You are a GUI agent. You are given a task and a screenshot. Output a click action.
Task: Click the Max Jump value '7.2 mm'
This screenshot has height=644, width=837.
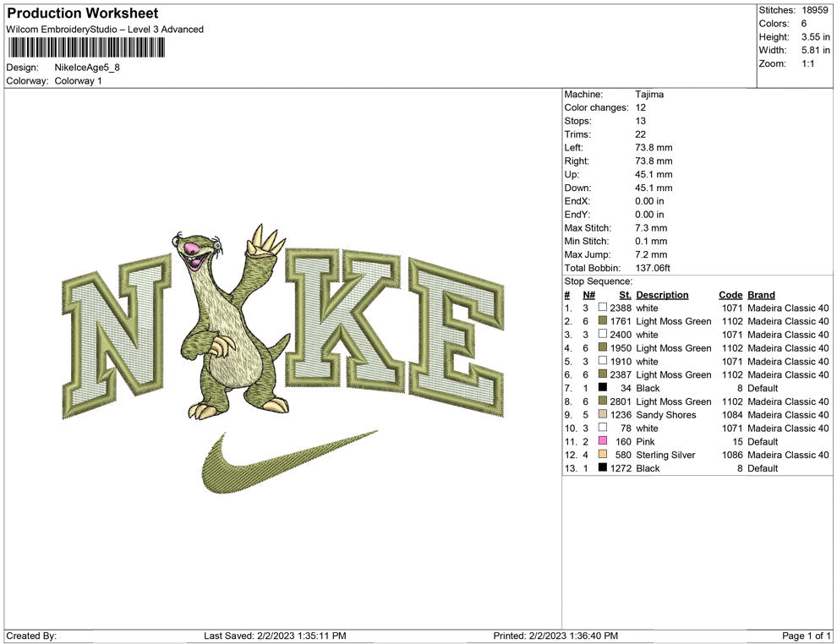651,254
